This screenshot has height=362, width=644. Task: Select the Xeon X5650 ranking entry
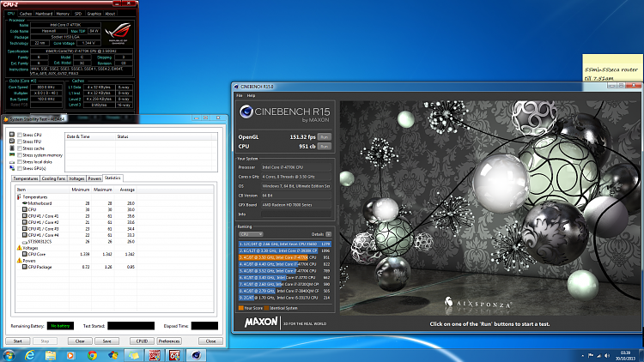click(284, 244)
